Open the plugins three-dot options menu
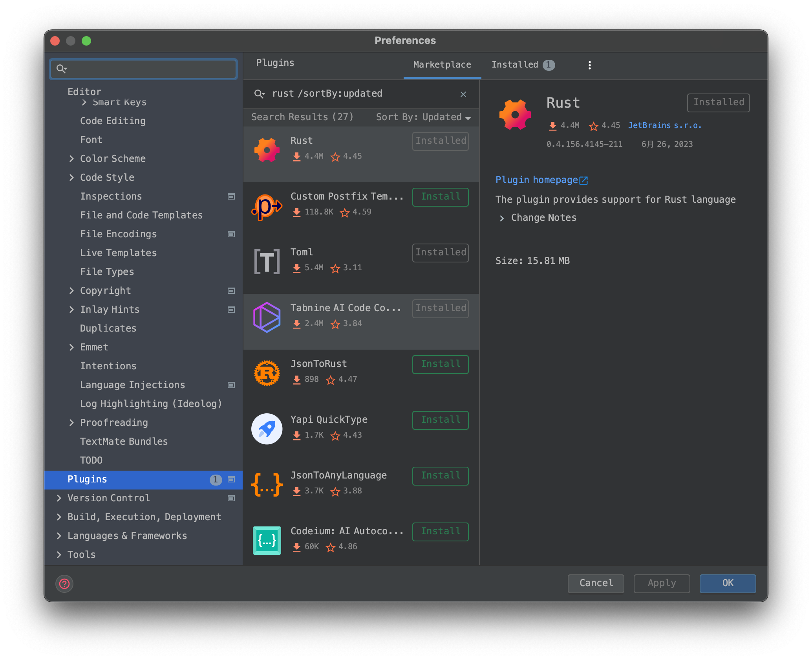 pos(589,65)
